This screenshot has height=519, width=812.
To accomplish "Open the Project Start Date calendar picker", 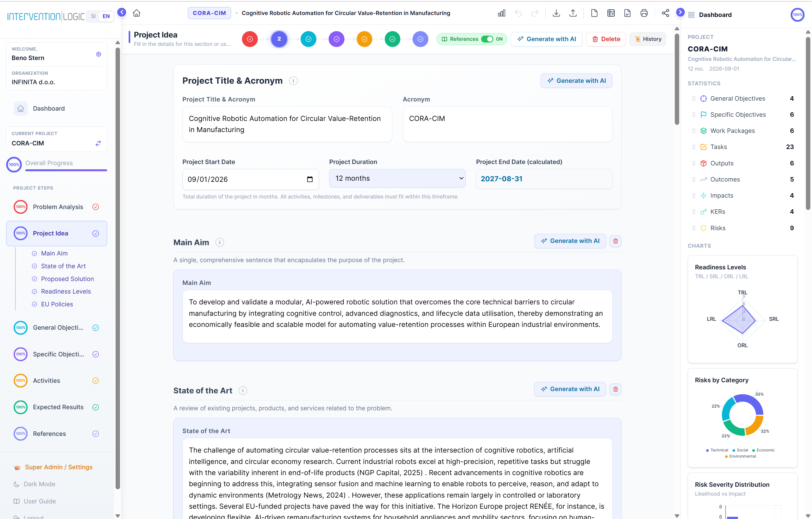I will pos(309,179).
